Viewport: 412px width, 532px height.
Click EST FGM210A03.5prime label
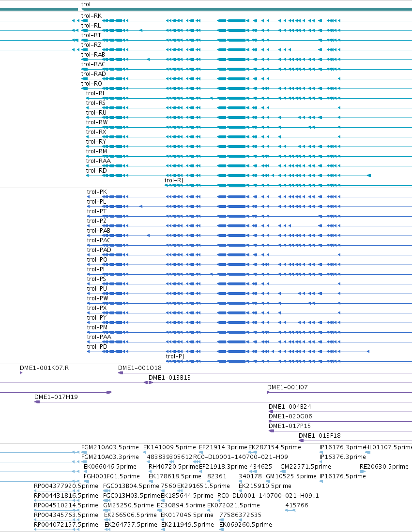coord(110,447)
